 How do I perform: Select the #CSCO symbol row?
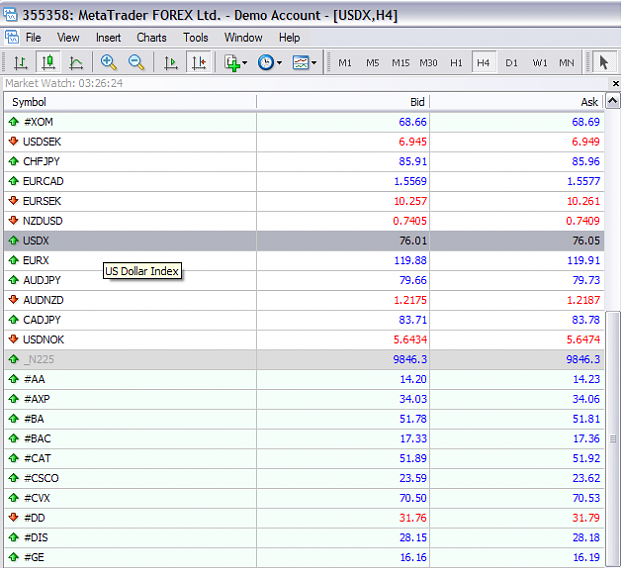click(x=304, y=478)
